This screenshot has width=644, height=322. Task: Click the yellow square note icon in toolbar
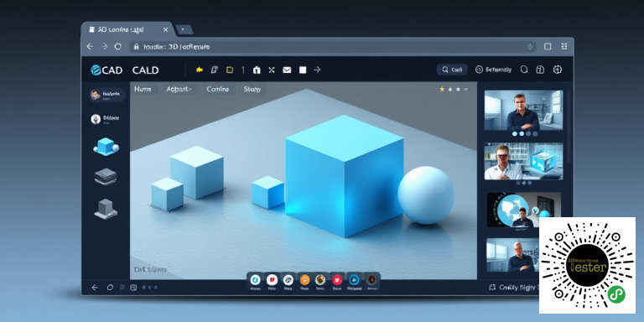(x=230, y=70)
